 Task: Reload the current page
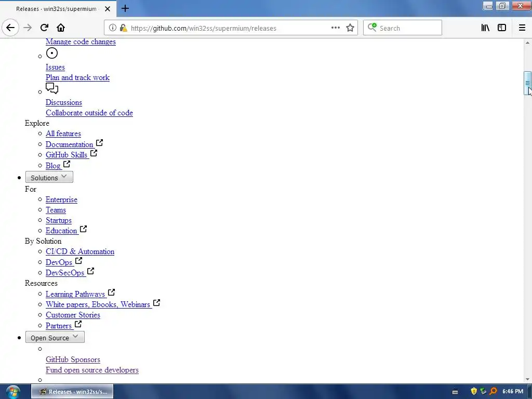click(x=44, y=28)
